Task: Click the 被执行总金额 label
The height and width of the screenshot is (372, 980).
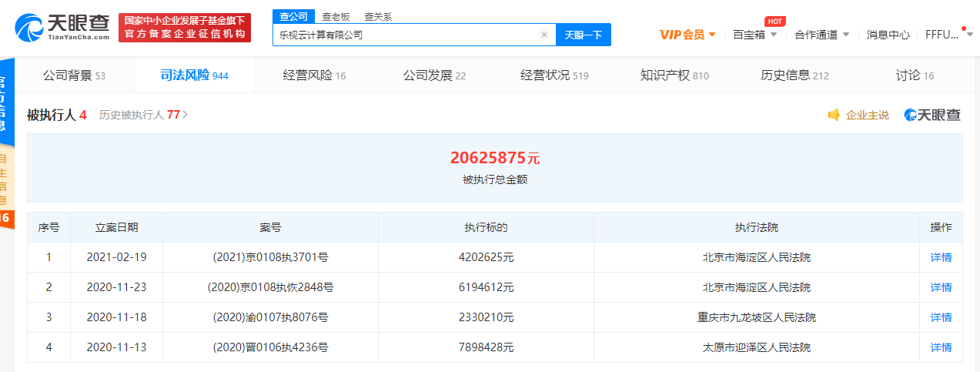Action: point(495,179)
